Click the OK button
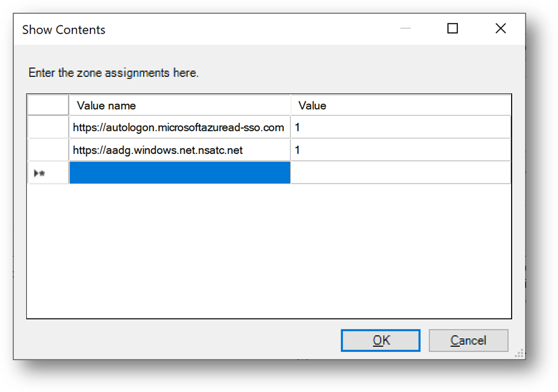The image size is (558, 392). pos(381,340)
